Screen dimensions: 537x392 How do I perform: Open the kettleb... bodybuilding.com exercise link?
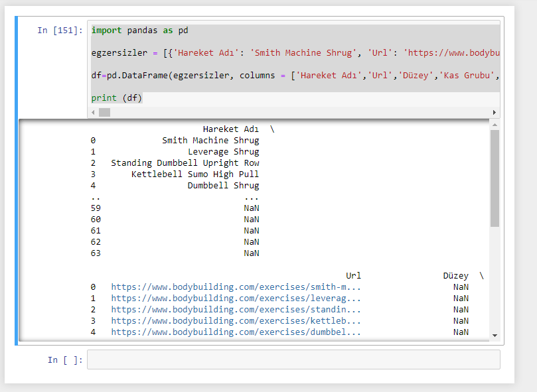point(236,321)
